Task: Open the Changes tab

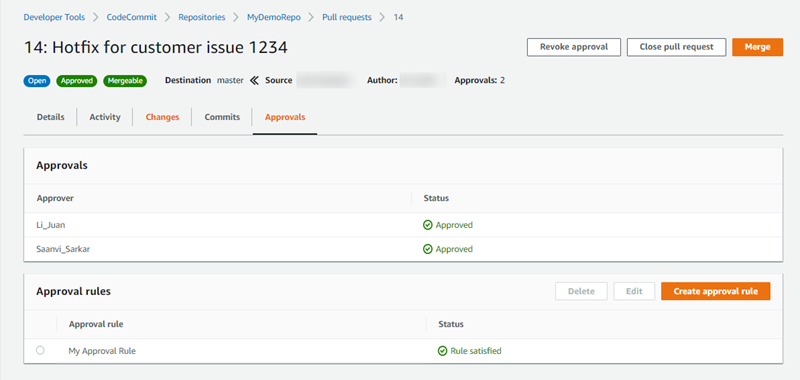Action: pos(162,117)
